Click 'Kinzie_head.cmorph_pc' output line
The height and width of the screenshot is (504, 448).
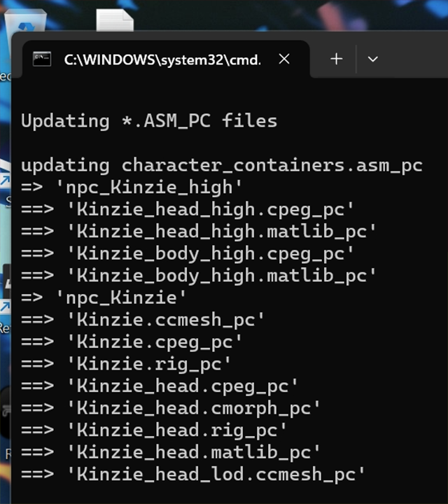pyautogui.click(x=171, y=408)
